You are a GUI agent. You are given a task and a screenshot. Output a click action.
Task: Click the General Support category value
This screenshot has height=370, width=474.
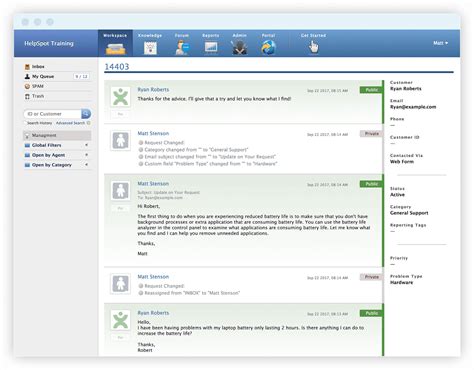(409, 213)
